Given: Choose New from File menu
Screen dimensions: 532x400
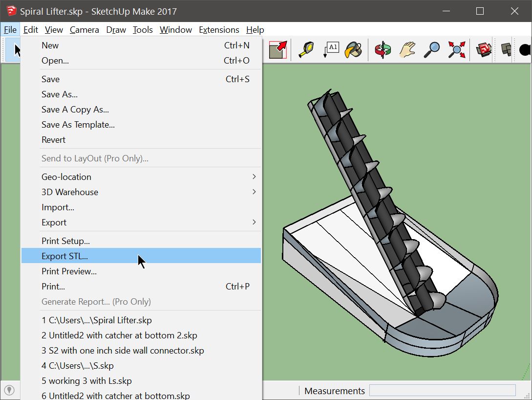Looking at the screenshot, I should (x=141, y=45).
